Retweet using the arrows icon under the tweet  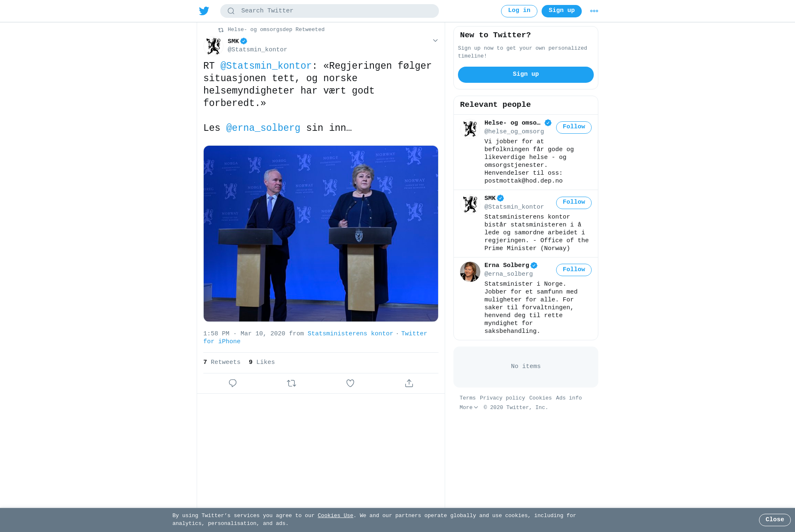click(x=291, y=383)
